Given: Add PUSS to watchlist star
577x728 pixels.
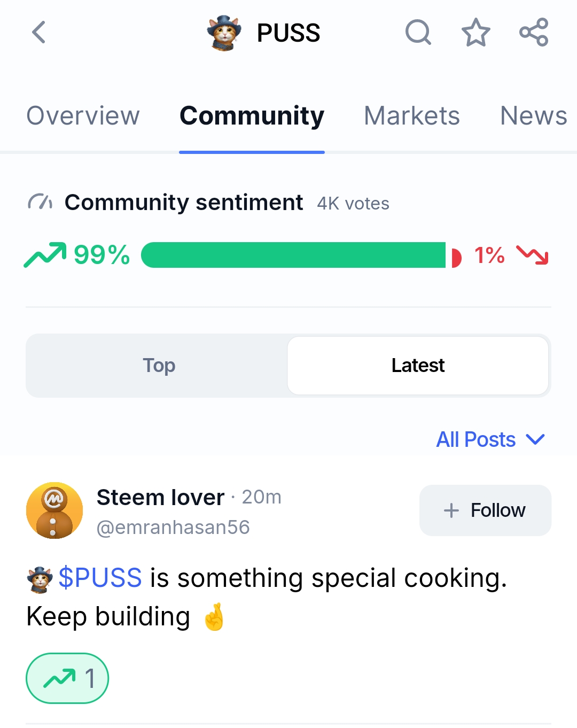Looking at the screenshot, I should click(475, 32).
